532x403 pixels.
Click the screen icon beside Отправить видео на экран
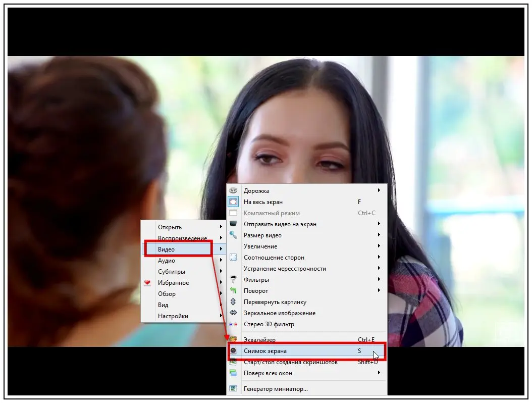tap(233, 224)
